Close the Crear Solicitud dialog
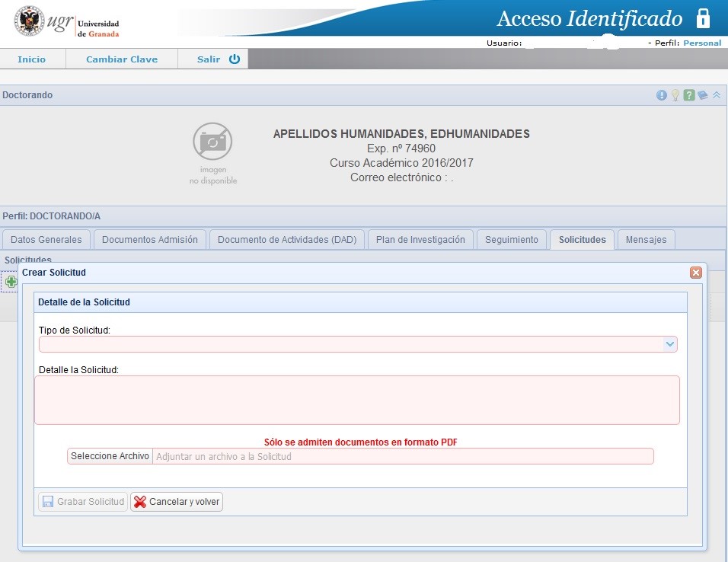 tap(695, 273)
